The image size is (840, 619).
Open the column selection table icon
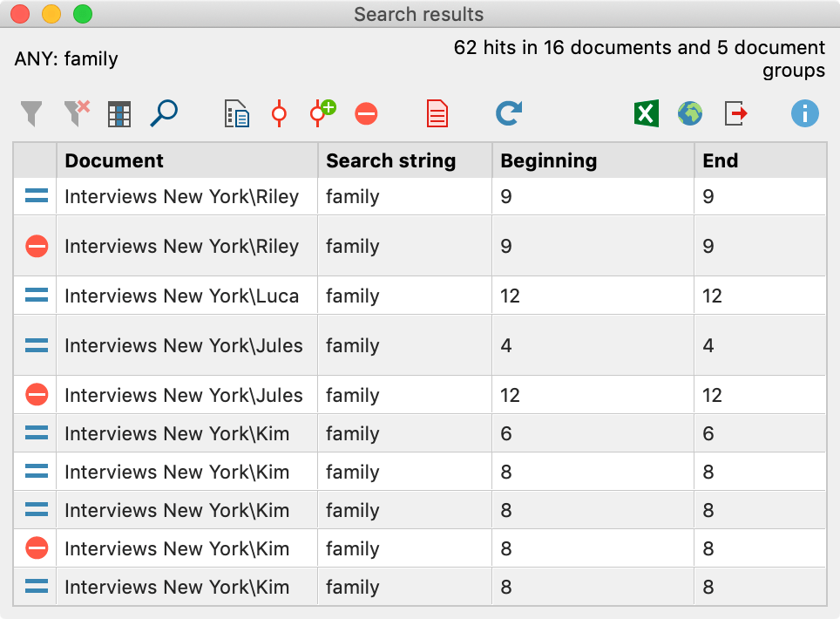click(x=119, y=113)
